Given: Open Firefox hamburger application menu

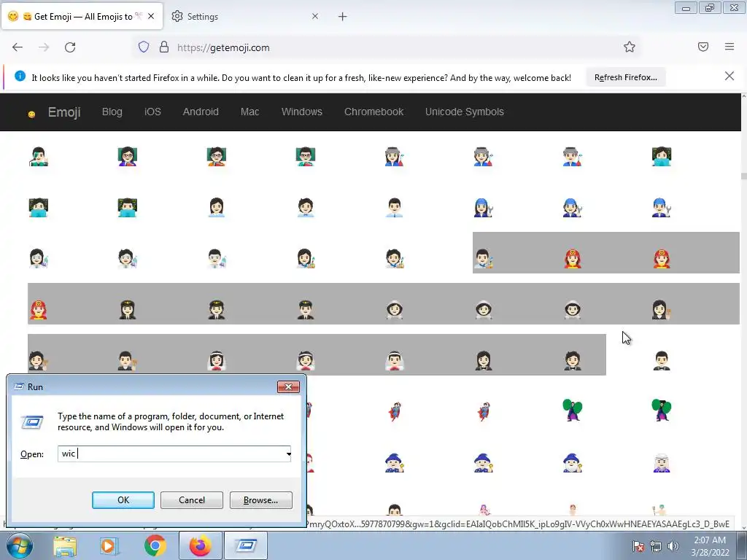Looking at the screenshot, I should (x=729, y=47).
